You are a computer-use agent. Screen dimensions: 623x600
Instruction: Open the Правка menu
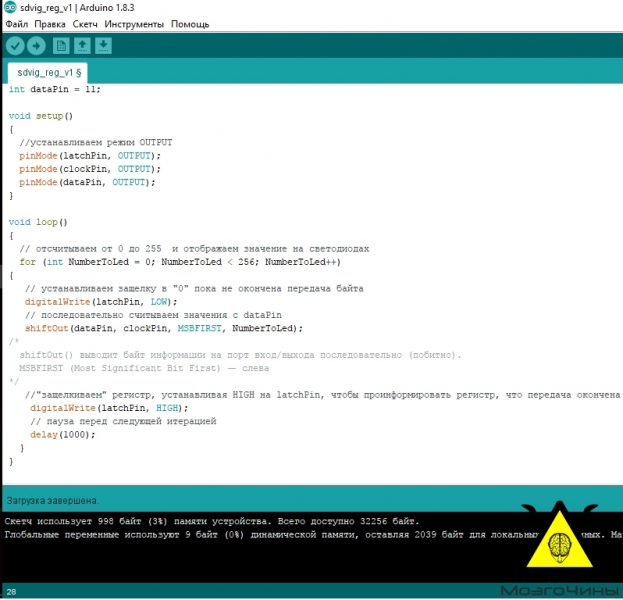coord(50,24)
